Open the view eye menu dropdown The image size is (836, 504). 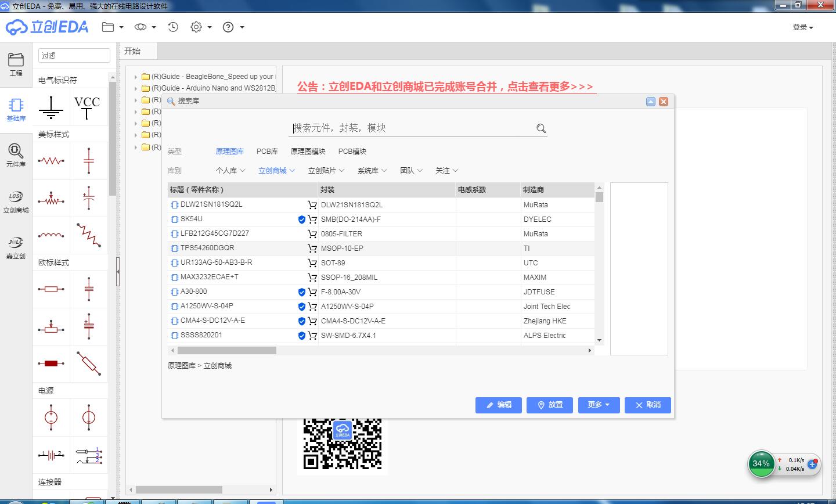click(145, 27)
